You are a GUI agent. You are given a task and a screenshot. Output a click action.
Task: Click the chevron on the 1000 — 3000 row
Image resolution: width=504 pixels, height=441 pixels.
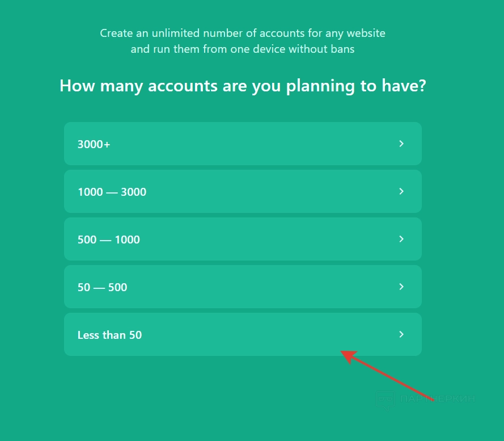[x=401, y=191]
